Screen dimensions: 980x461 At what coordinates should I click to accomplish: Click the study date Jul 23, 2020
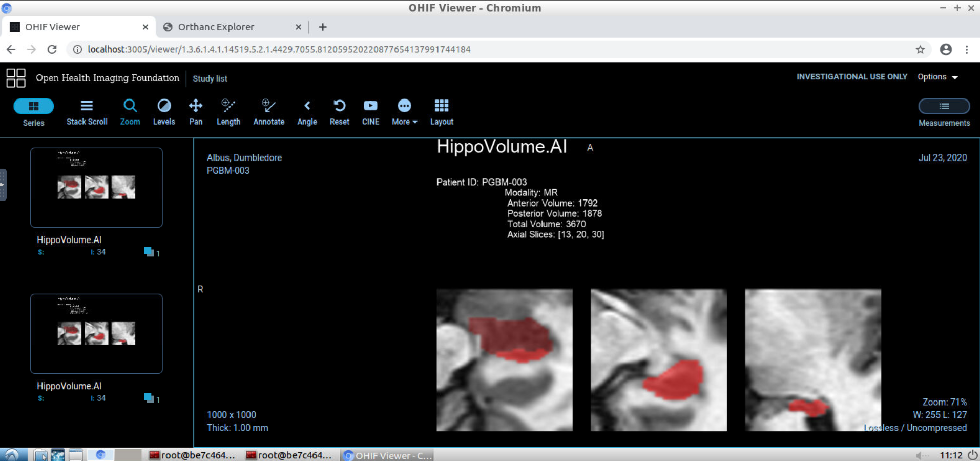pos(943,157)
